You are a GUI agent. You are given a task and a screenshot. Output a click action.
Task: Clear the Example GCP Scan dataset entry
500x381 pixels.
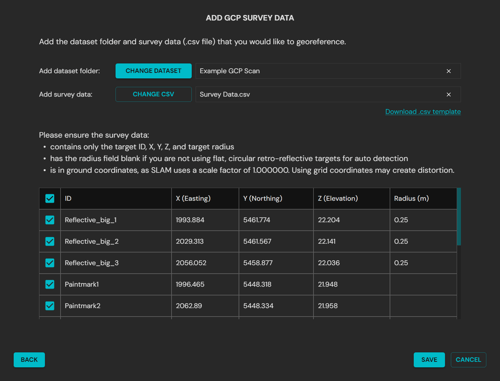point(449,71)
